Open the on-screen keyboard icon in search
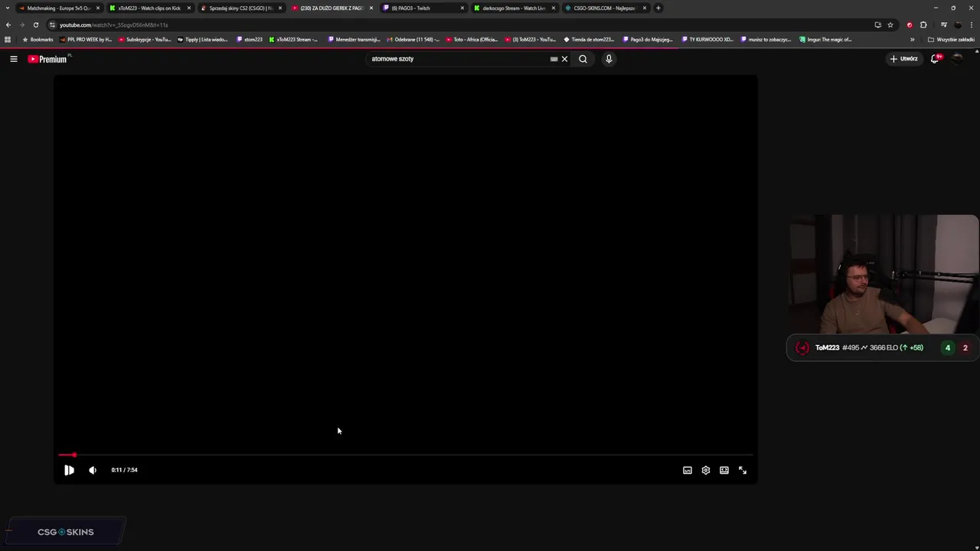The image size is (980, 551). coord(554,59)
